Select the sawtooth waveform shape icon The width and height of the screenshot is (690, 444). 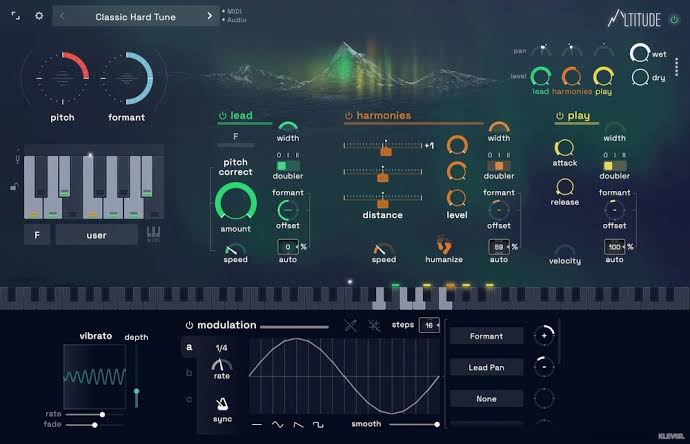pos(298,425)
